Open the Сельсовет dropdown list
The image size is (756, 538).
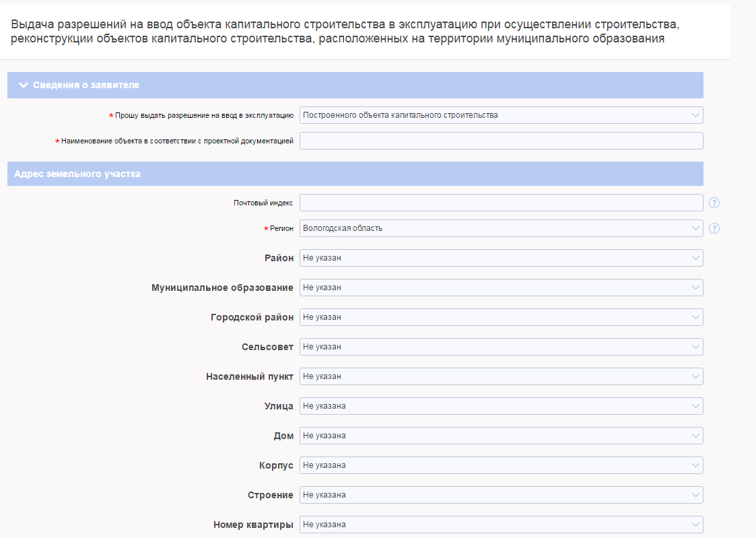click(501, 347)
